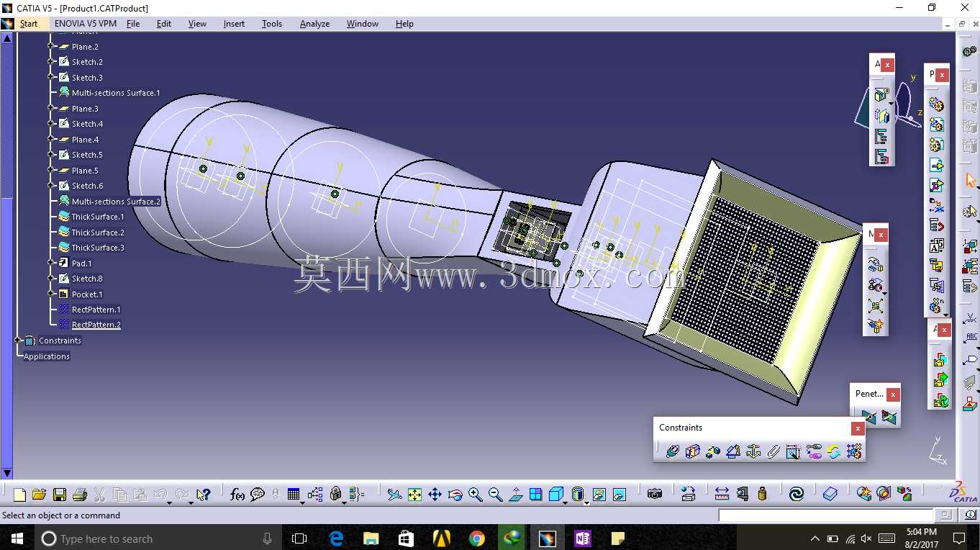Click the Design Table grid icon

(294, 495)
